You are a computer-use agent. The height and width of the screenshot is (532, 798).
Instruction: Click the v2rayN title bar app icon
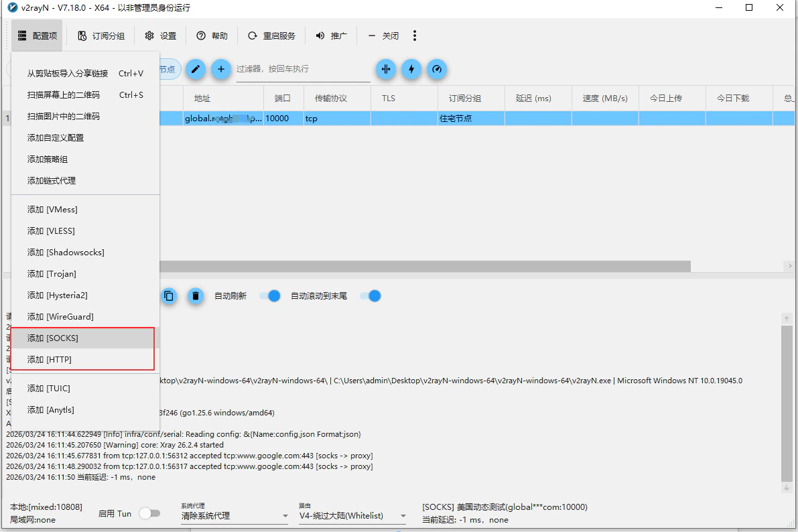(12, 7)
